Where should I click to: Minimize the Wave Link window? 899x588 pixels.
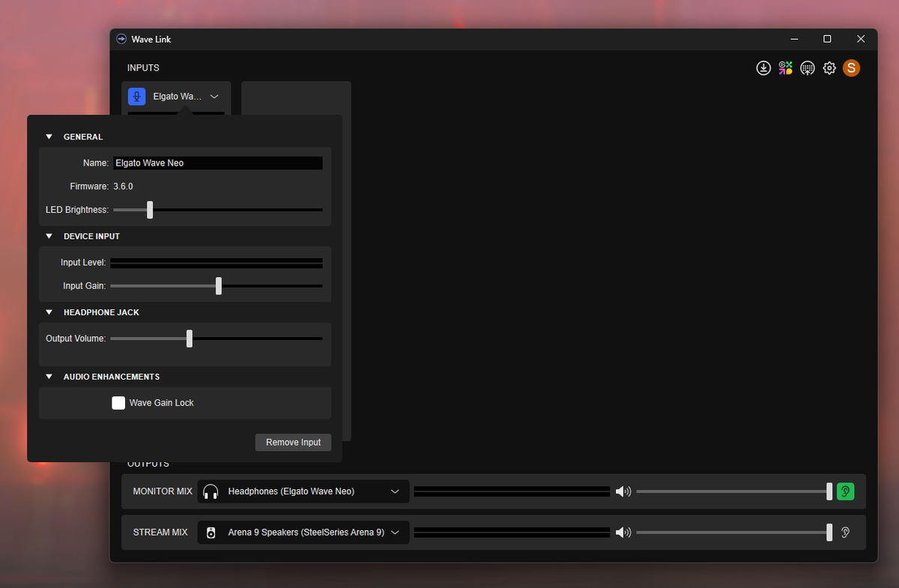pos(793,39)
